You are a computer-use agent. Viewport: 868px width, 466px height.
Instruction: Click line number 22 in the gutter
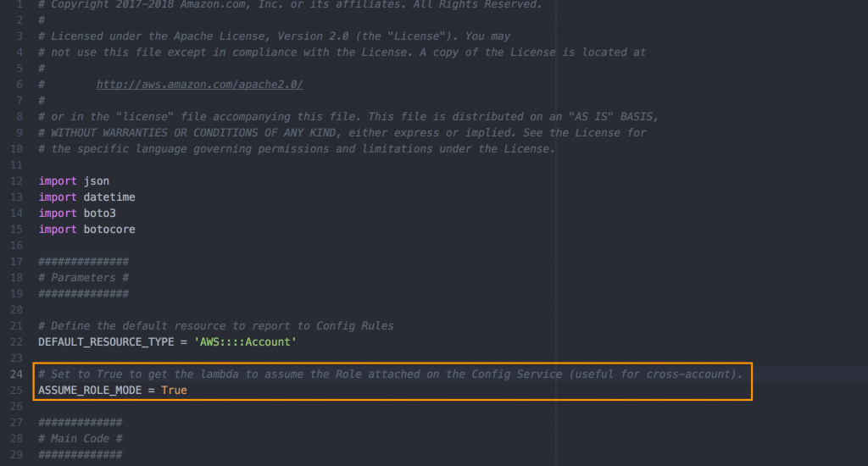[17, 342]
